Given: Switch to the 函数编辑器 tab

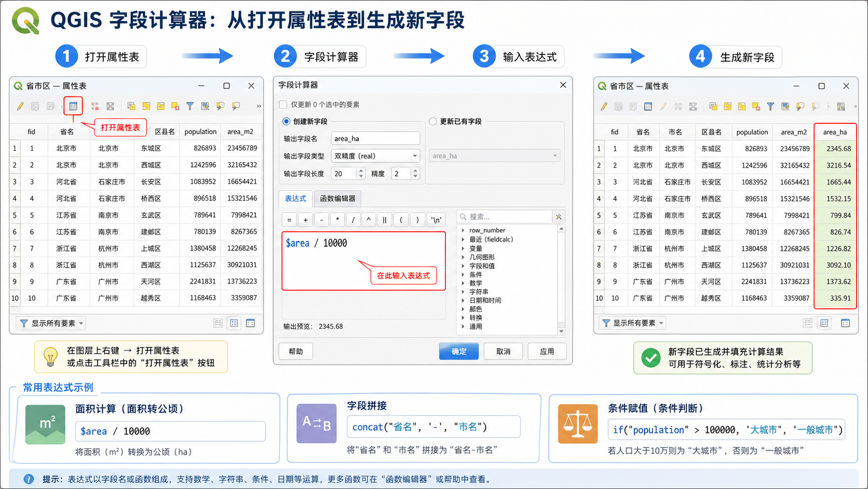Looking at the screenshot, I should coord(337,199).
